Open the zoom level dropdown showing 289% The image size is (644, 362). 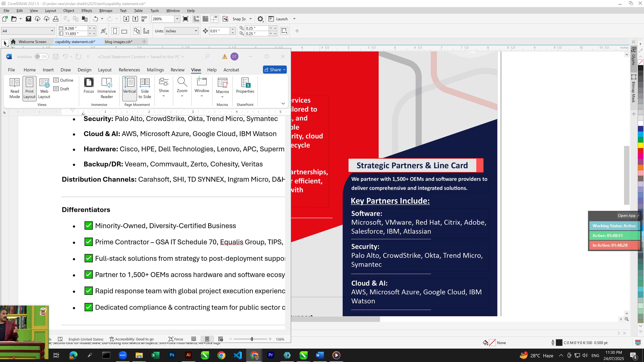tap(177, 19)
